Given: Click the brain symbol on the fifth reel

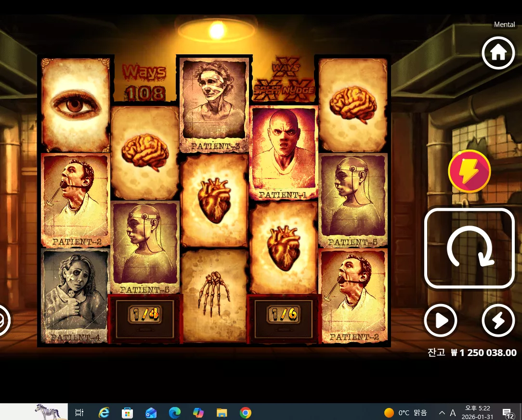Looking at the screenshot, I should [353, 105].
